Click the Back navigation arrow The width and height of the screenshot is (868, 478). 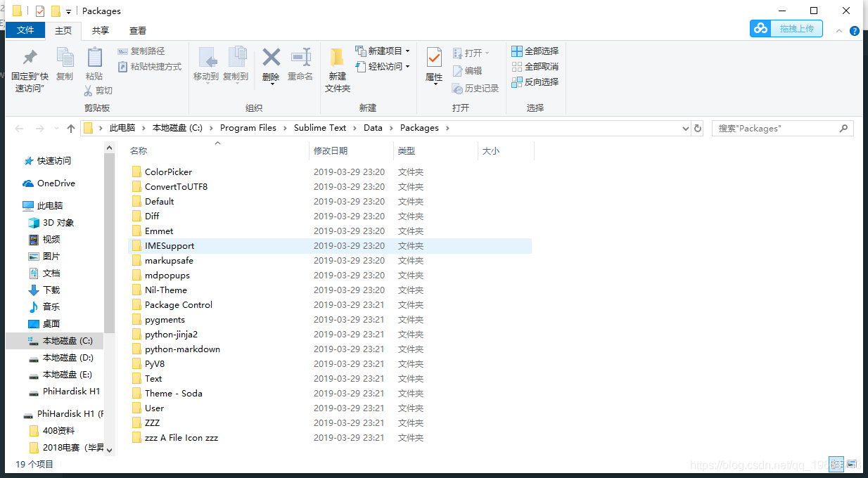(x=19, y=129)
